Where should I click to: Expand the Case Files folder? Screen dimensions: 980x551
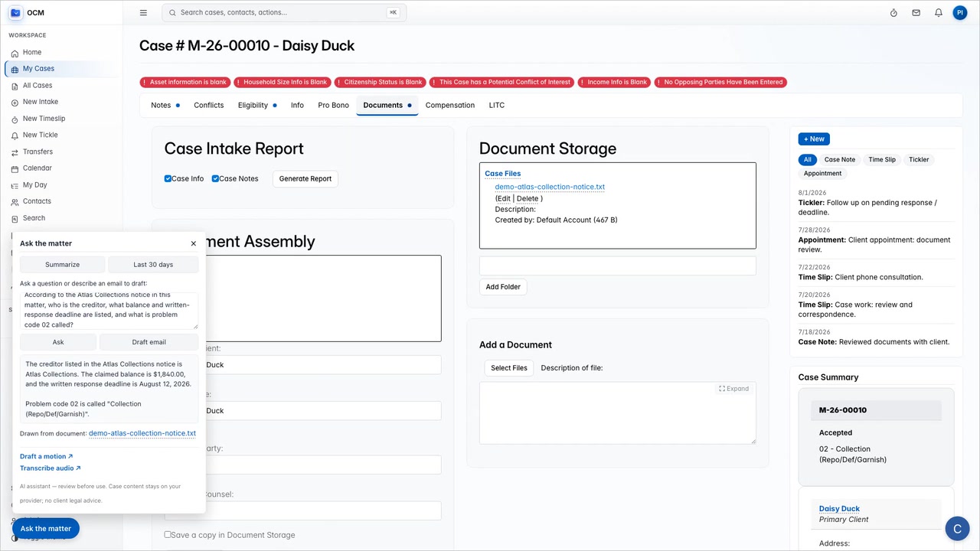coord(502,174)
